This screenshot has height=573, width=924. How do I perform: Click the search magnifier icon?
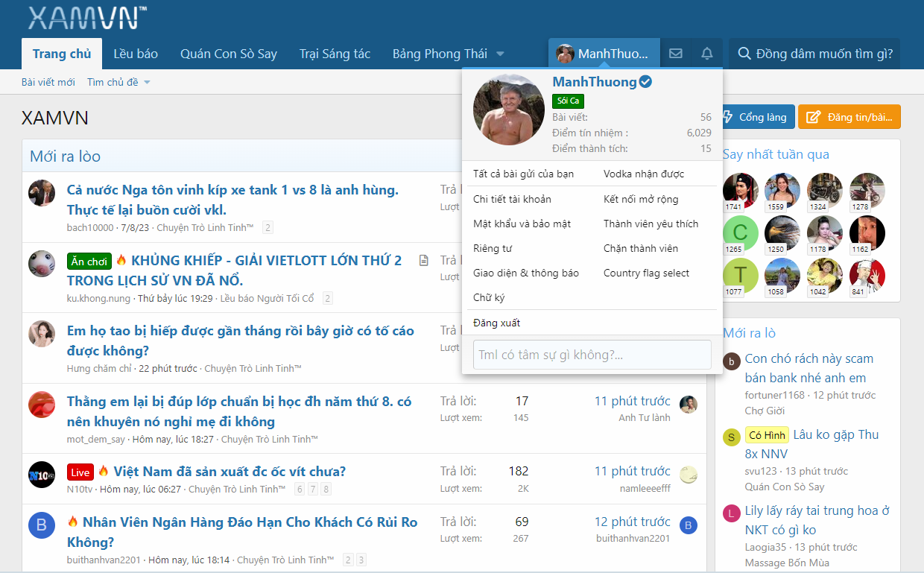click(x=744, y=54)
